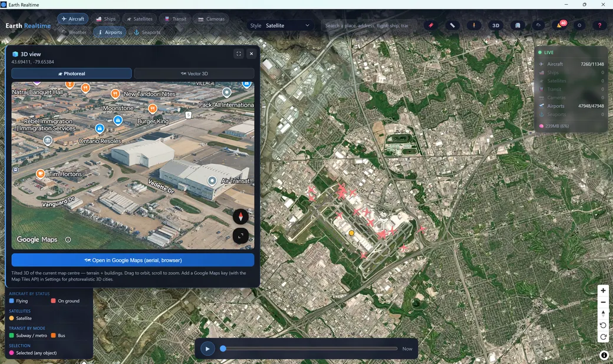Screen dimensions: 613x364
Task: Click the Flying blue legend swatch
Action: pos(11,301)
